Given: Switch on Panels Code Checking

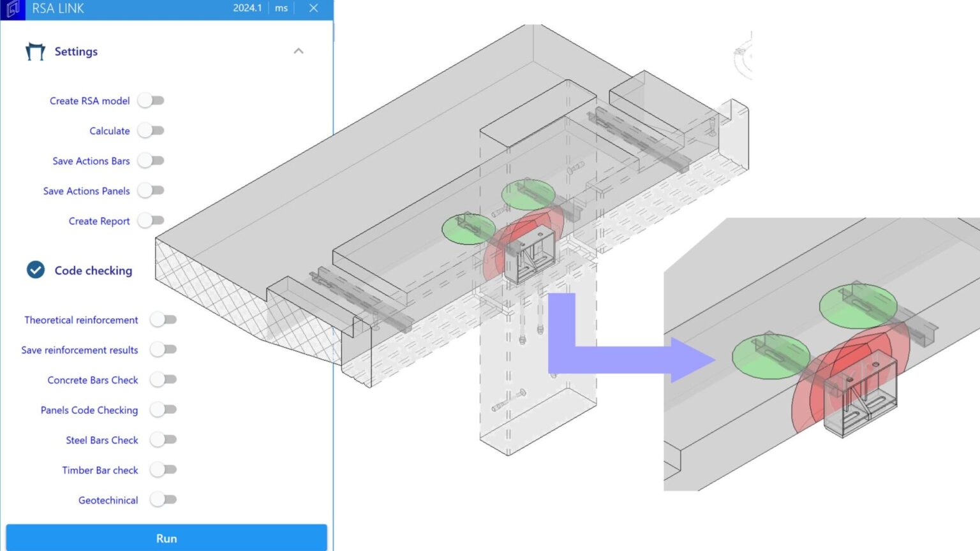Looking at the screenshot, I should 163,410.
